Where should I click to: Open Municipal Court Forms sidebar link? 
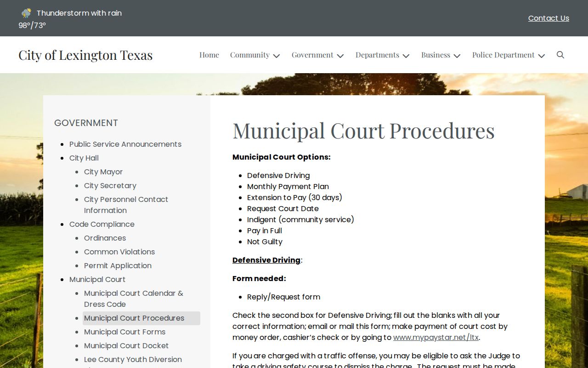pyautogui.click(x=124, y=332)
